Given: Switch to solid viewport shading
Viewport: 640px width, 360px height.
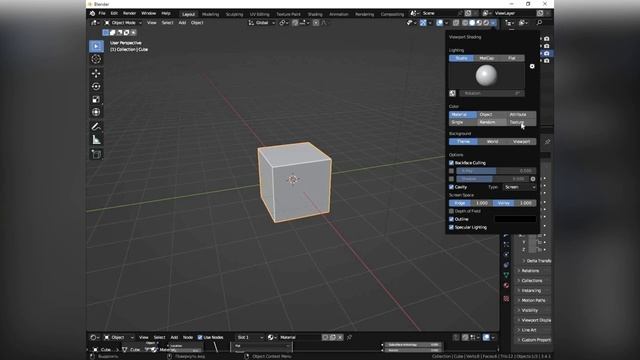Looking at the screenshot, I should (x=472, y=23).
